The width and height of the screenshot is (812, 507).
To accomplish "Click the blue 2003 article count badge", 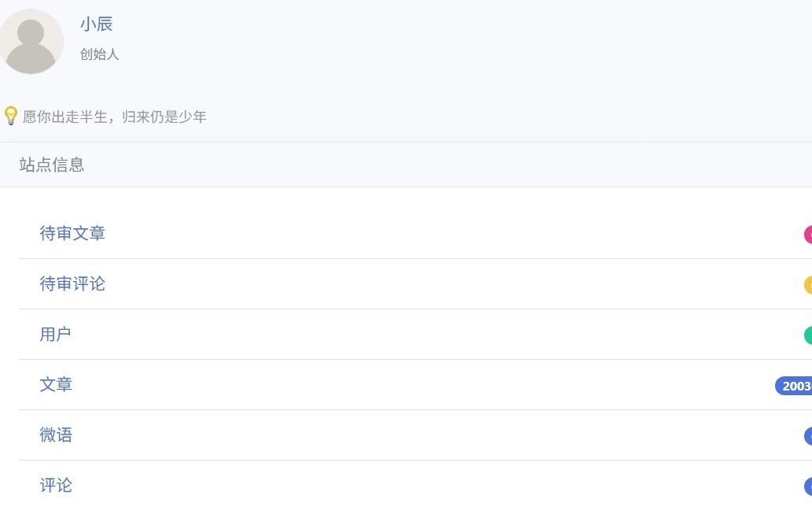I will coord(793,386).
